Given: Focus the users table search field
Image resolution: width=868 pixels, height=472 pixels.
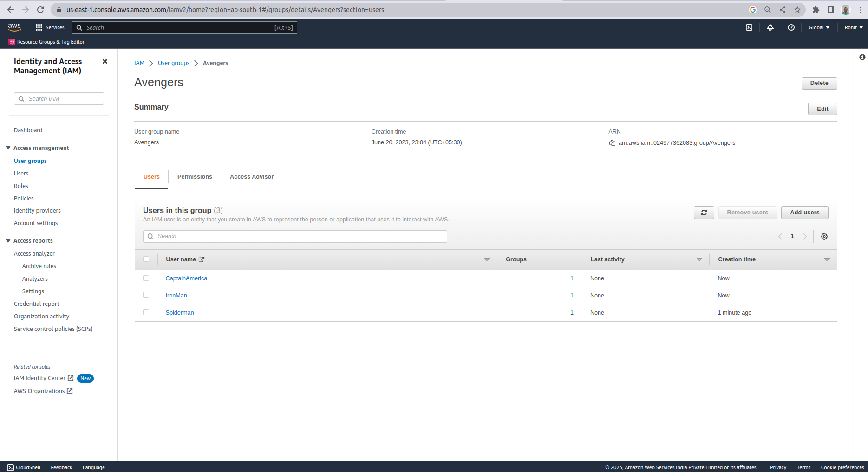Looking at the screenshot, I should click(295, 236).
